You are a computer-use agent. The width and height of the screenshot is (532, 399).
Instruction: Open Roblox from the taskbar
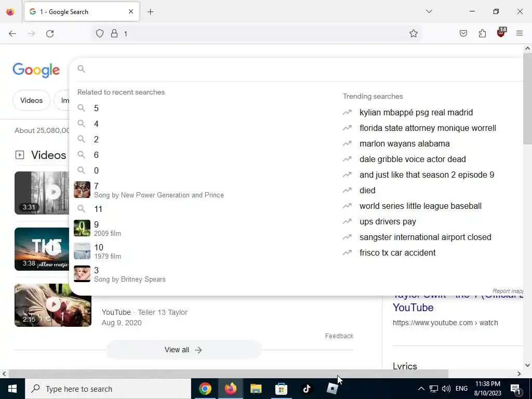tap(332, 389)
